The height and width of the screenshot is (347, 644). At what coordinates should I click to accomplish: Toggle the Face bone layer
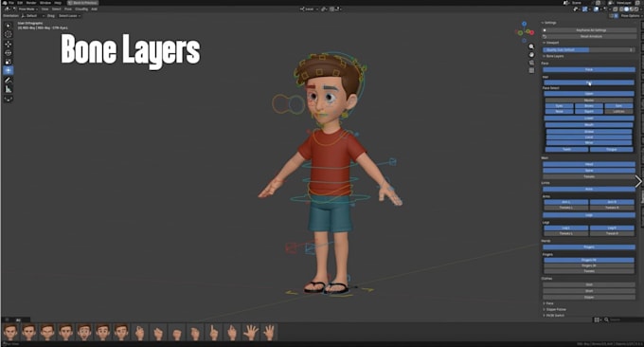(x=589, y=69)
